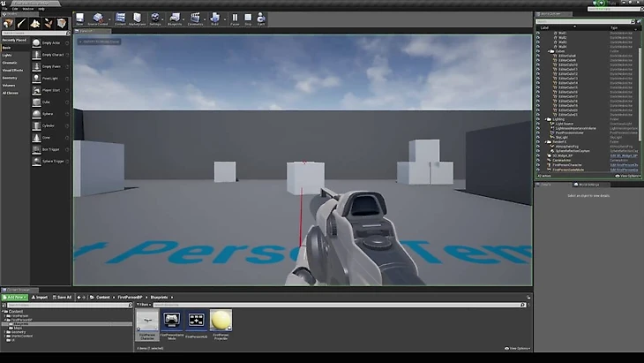Select the FirstPersonProjectile asset thumbnail
This screenshot has width=644, height=363.
[x=221, y=321]
